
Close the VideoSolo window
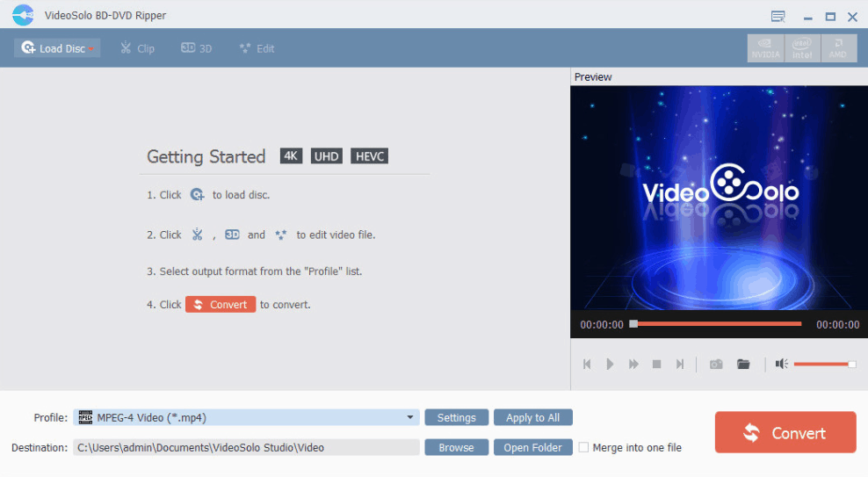tap(852, 18)
